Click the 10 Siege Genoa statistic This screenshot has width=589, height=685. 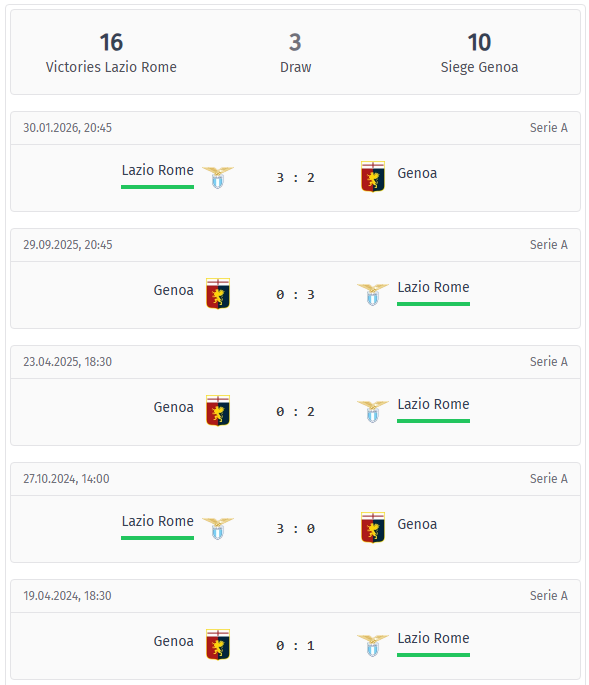(479, 53)
